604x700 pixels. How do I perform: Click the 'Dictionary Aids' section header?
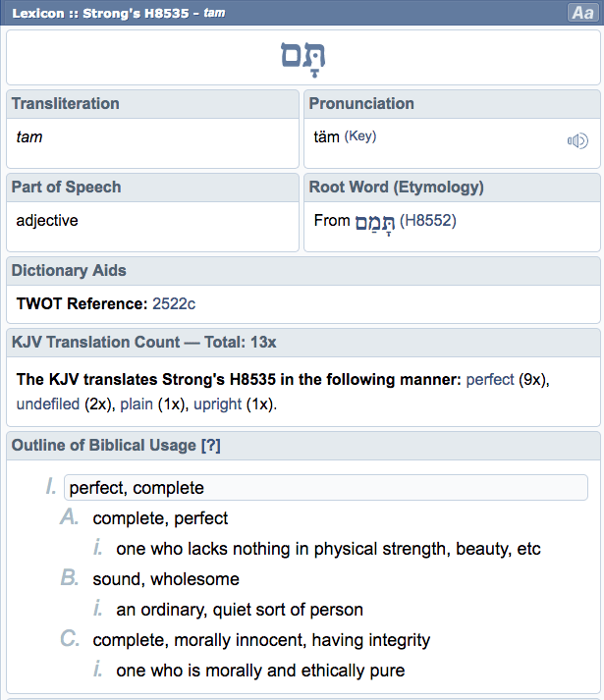(x=69, y=271)
